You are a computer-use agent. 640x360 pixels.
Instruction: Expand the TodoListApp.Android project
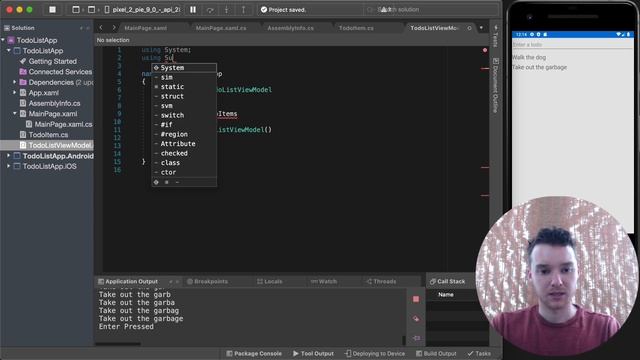pyautogui.click(x=9, y=156)
